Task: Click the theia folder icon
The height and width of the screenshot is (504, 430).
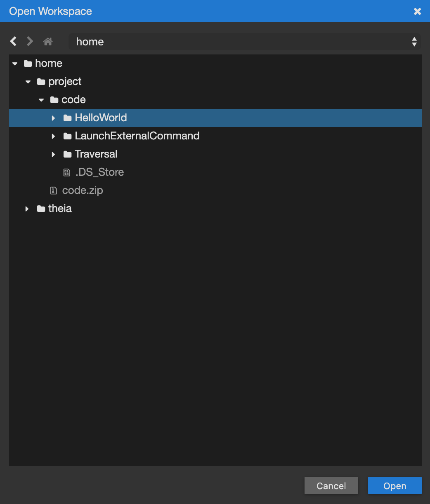Action: (41, 209)
